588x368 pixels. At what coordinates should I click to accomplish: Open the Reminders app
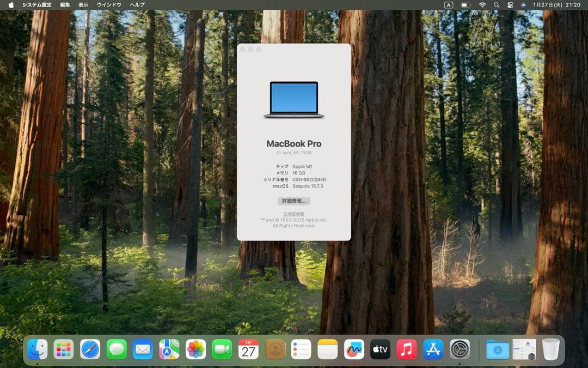click(x=301, y=349)
